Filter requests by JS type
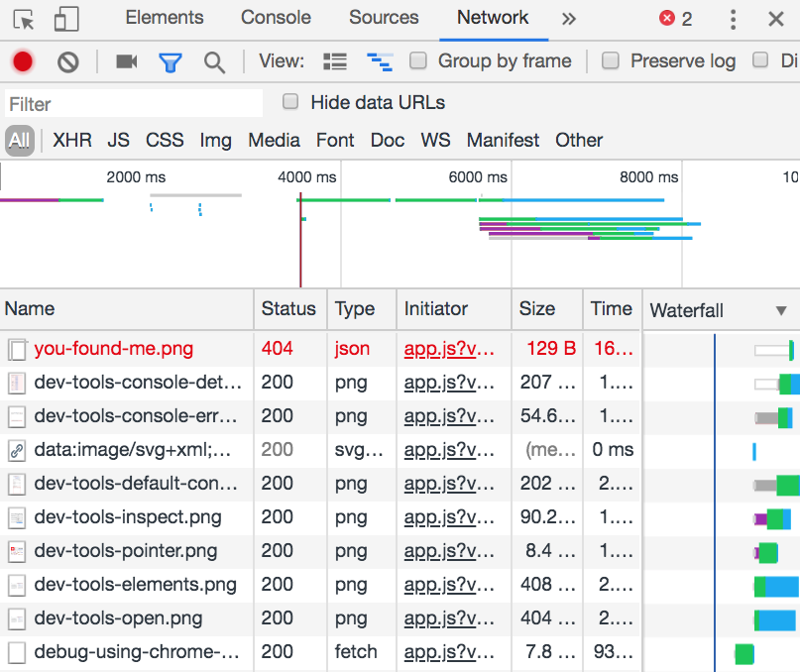Screen dimensions: 800x672 pyautogui.click(x=118, y=141)
